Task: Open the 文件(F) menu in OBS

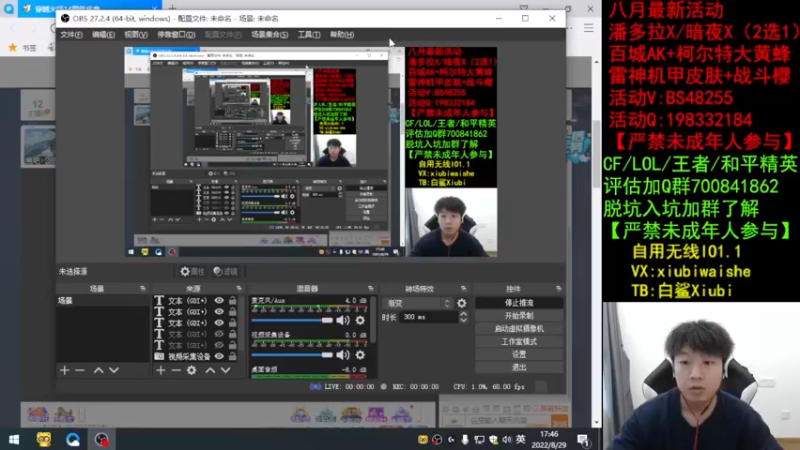Action: [71, 35]
